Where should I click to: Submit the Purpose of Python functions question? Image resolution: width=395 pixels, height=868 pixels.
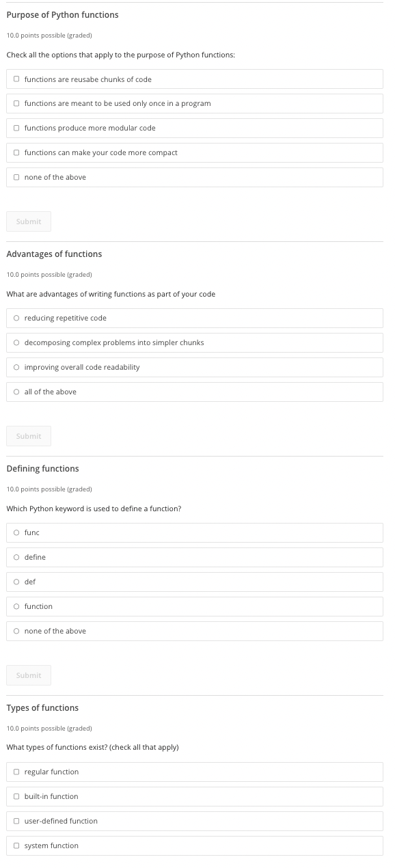28,221
